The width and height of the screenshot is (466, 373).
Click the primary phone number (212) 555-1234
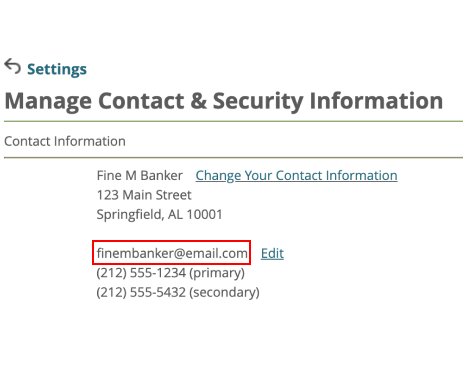point(141,273)
